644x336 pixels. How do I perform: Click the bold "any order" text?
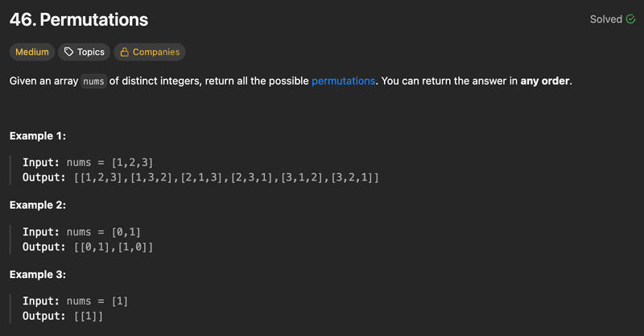(x=546, y=81)
